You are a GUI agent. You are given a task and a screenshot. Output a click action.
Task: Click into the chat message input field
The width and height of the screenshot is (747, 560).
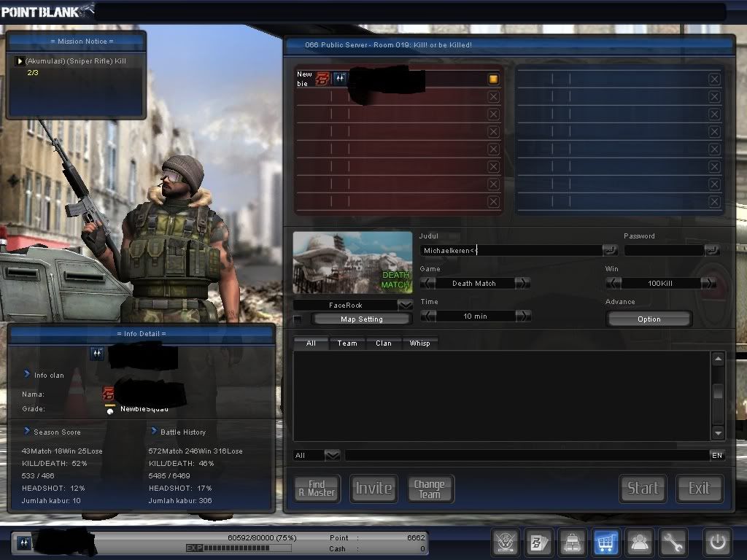tap(527, 455)
